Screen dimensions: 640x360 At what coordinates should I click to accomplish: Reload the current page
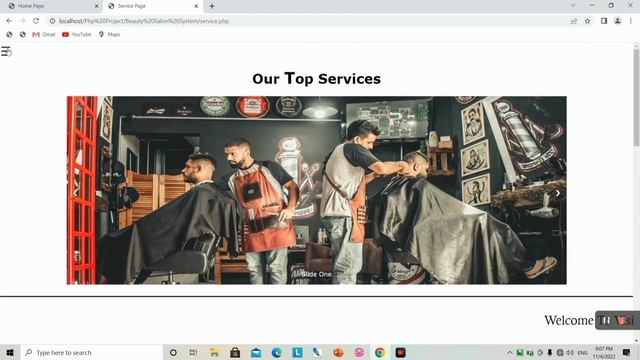pyautogui.click(x=36, y=21)
